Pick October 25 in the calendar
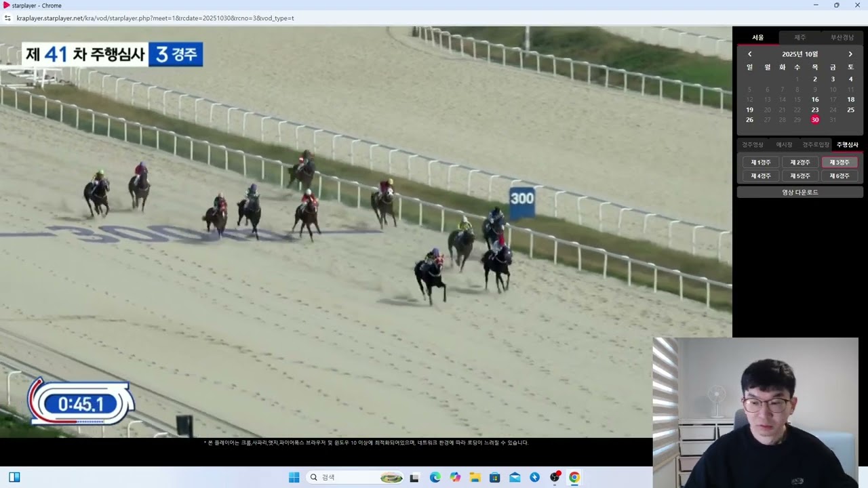868x488 pixels. (x=850, y=110)
